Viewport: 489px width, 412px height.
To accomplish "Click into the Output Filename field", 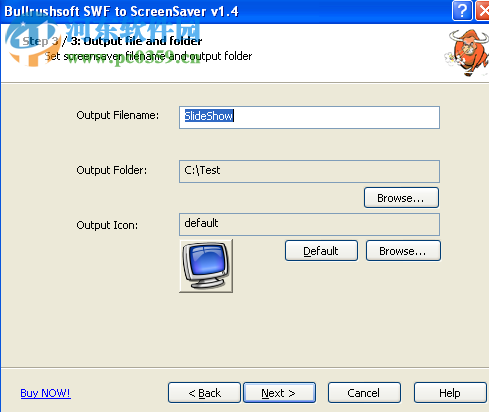I will [x=309, y=117].
